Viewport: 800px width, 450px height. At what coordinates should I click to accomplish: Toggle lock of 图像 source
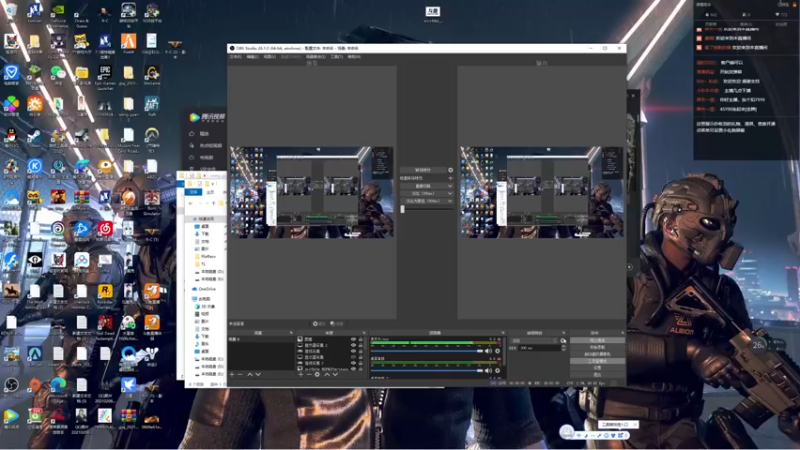pyautogui.click(x=361, y=339)
